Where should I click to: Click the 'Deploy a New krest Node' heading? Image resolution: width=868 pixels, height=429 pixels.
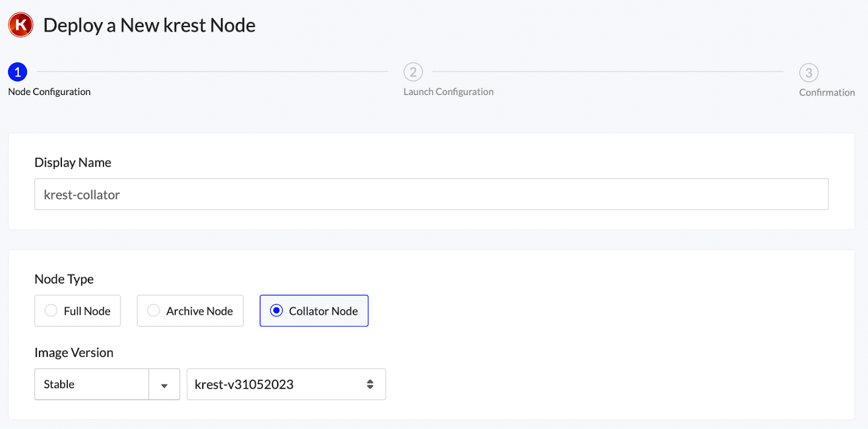149,26
